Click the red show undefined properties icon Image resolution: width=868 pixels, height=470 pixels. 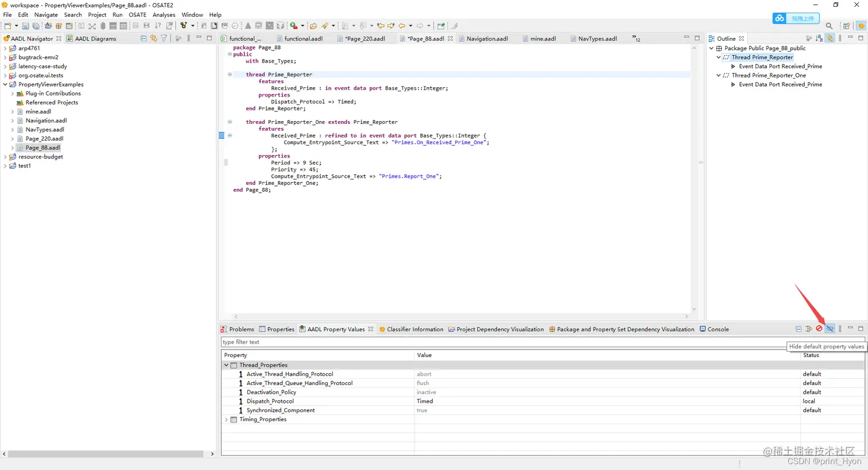819,329
